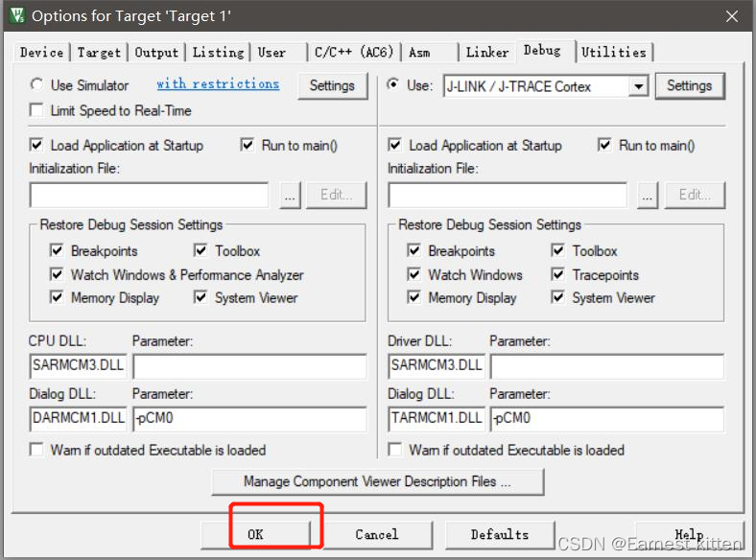The width and height of the screenshot is (756, 560).
Task: Switch to the Device tab
Action: coord(41,52)
